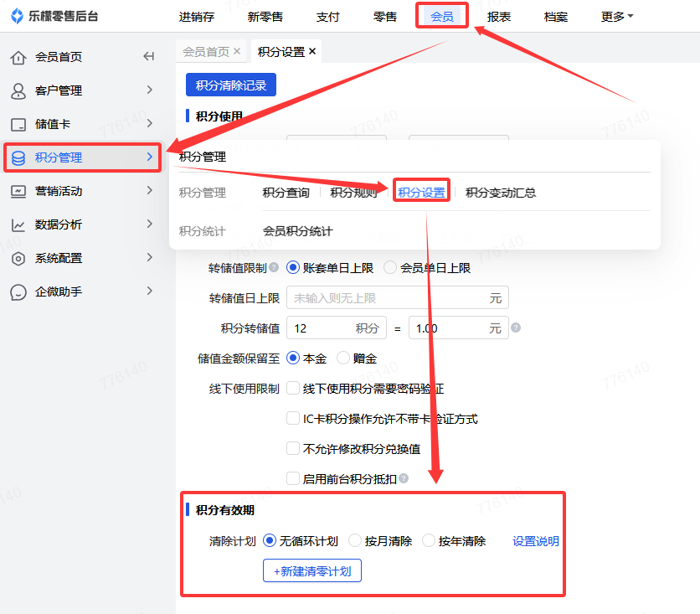This screenshot has width=700, height=614.
Task: Enable 线下使用积分需要密码验证 checkbox
Action: 293,388
